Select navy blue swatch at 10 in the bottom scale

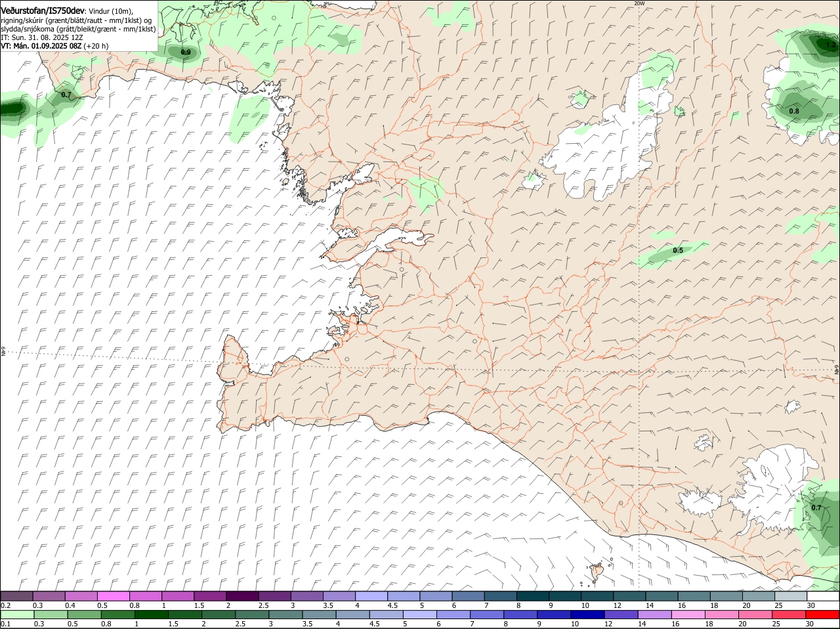pyautogui.click(x=587, y=615)
